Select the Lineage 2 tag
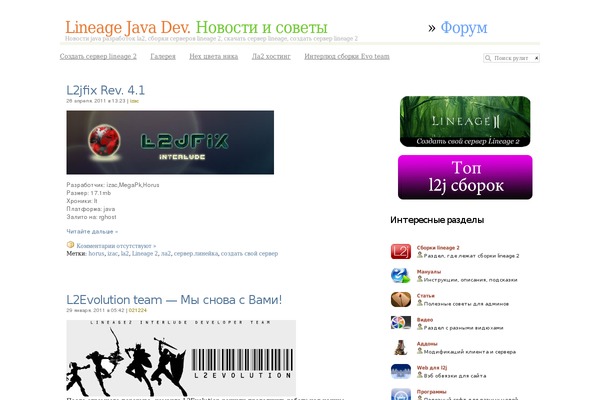 (x=145, y=253)
